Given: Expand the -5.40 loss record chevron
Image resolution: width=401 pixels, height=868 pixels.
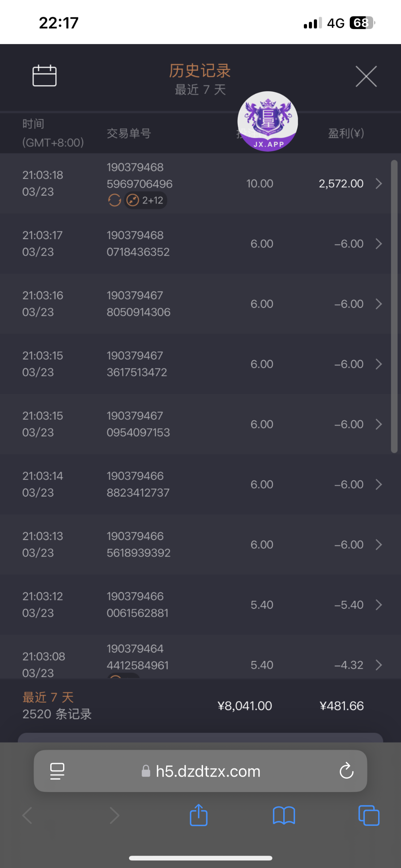Looking at the screenshot, I should coord(379,605).
